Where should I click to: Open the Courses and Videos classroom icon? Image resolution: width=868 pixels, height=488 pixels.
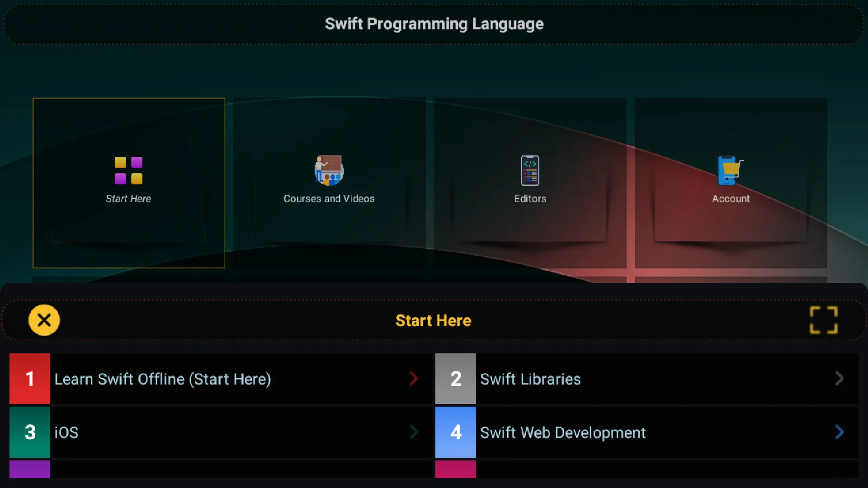point(329,170)
